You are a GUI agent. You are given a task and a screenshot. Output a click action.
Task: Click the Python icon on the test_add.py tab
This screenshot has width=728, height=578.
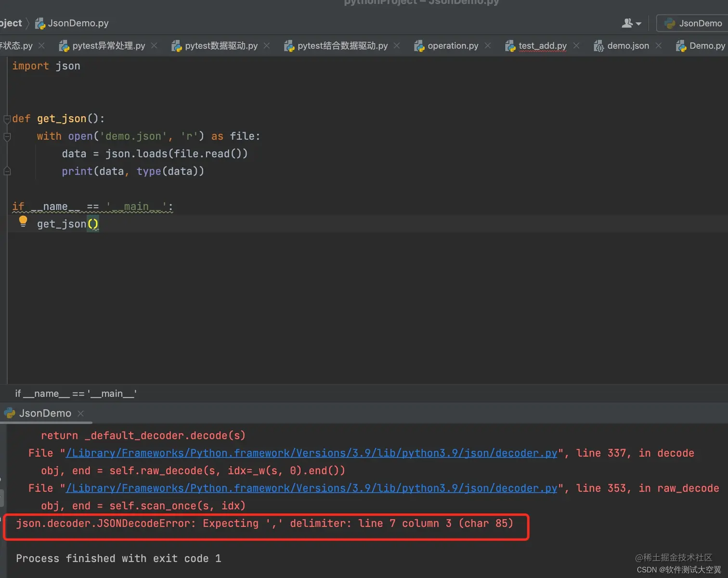pyautogui.click(x=510, y=46)
